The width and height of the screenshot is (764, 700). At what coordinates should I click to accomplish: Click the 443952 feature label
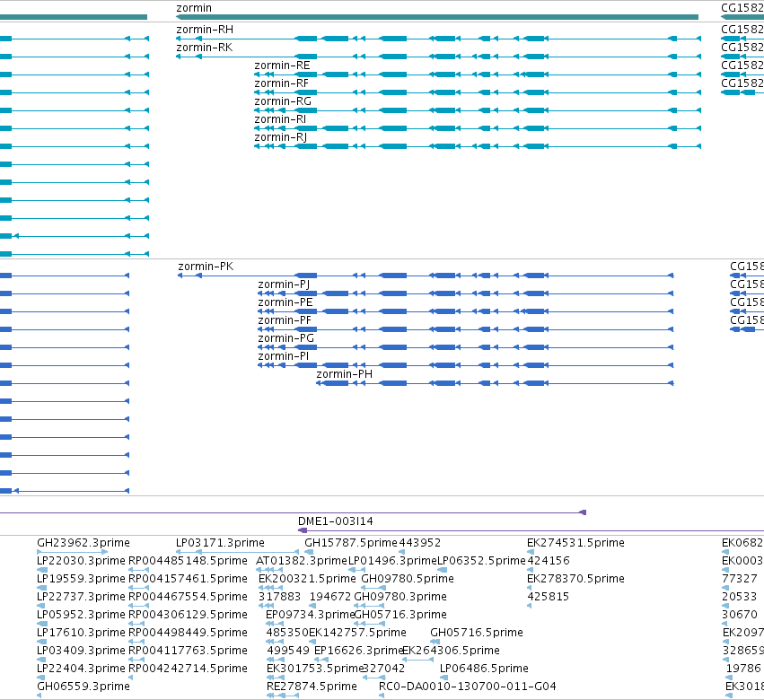click(419, 543)
